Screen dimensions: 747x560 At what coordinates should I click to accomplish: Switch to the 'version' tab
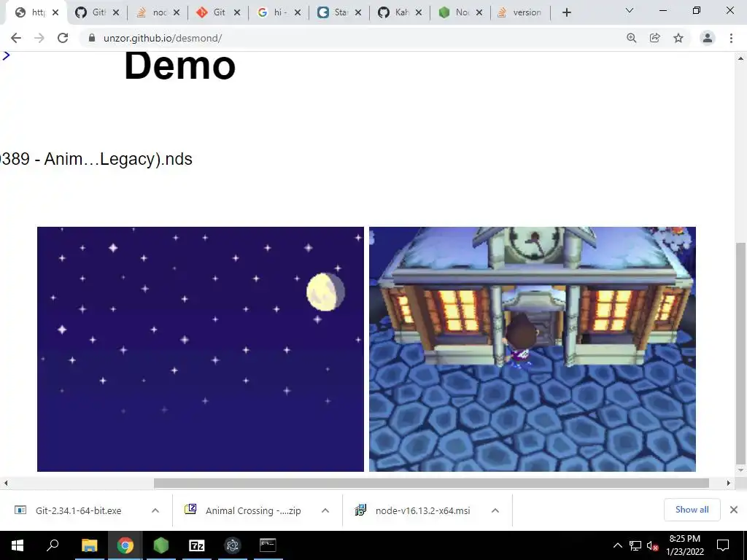[520, 12]
